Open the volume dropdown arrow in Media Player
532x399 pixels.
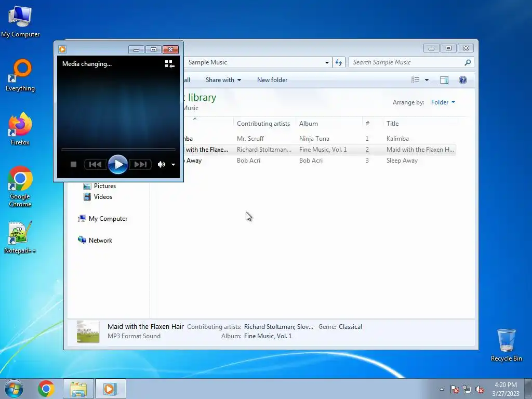click(x=173, y=165)
